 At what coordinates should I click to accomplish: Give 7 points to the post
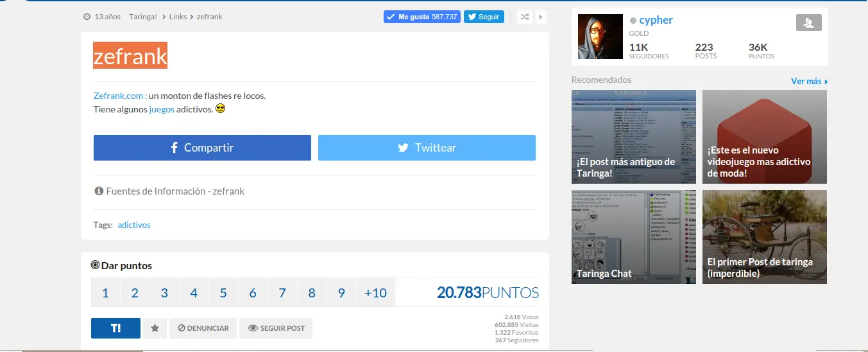[x=282, y=293]
